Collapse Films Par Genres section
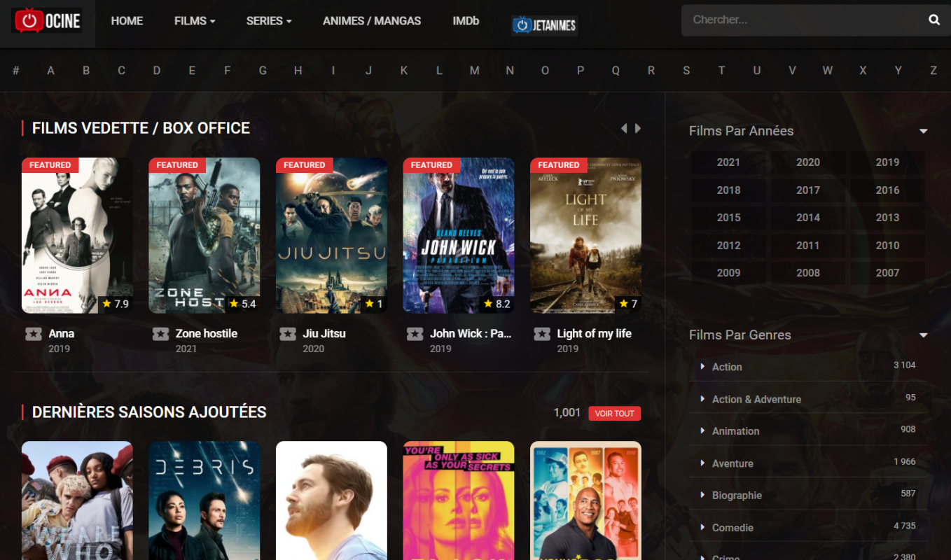 923,335
